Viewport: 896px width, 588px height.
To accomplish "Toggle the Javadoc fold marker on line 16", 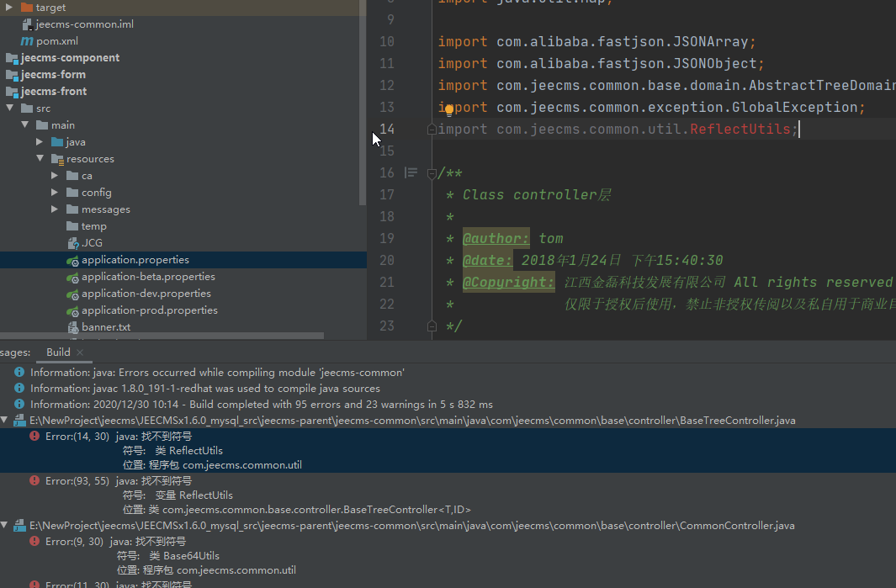I will (x=432, y=173).
